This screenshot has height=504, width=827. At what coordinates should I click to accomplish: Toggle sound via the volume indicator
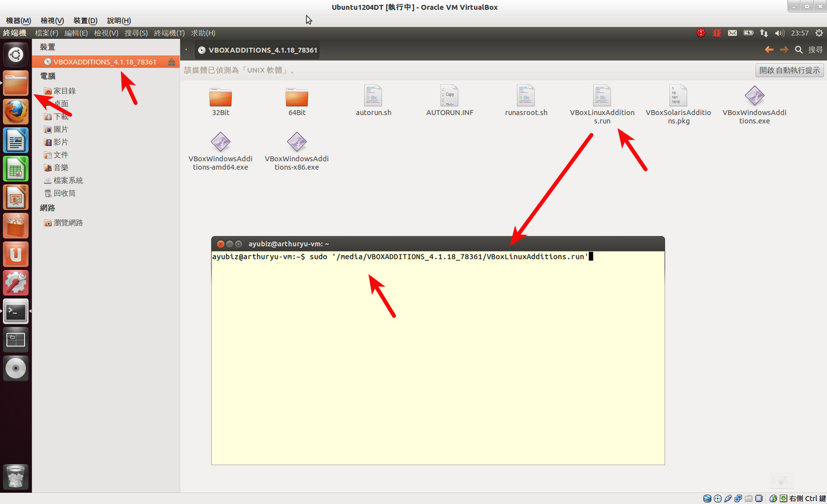(x=780, y=33)
